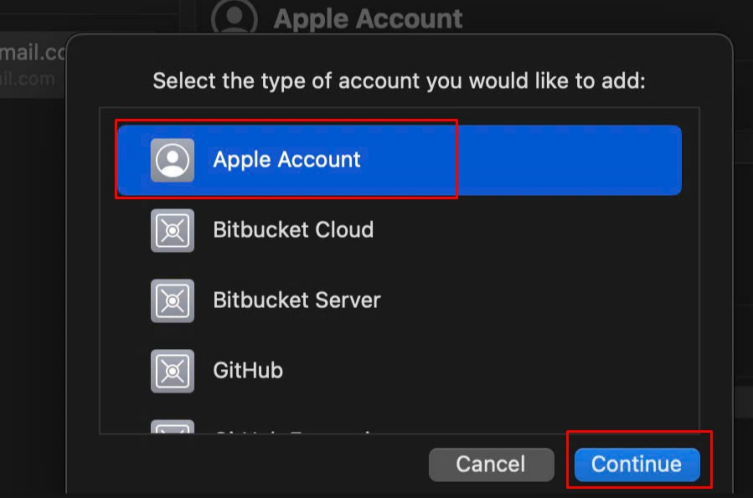Click the "Select the type of account" prompt text

click(399, 81)
